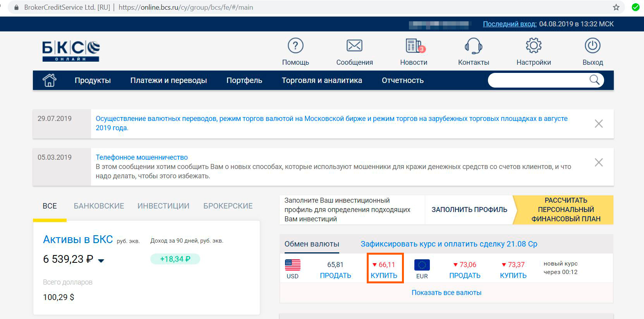Open the Продукты menu
Viewport: 644px width, 319px height.
93,80
